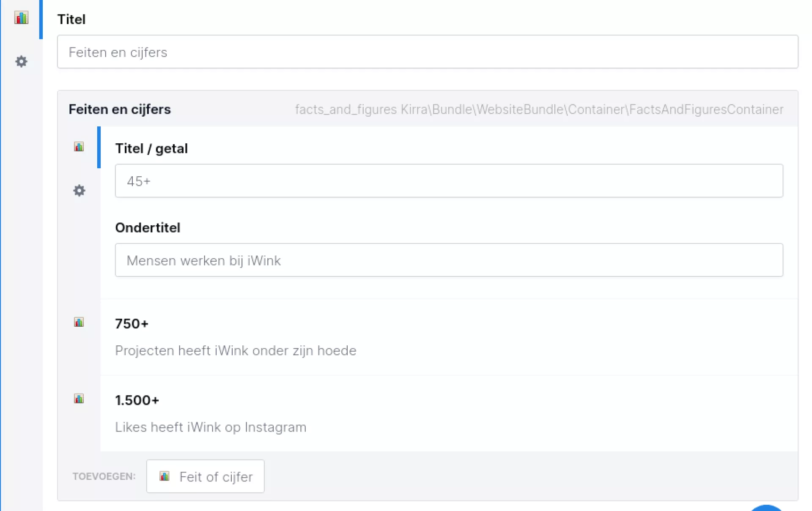Click the facts_and_figures container class path text
Viewport: 812px width, 511px height.
click(539, 109)
